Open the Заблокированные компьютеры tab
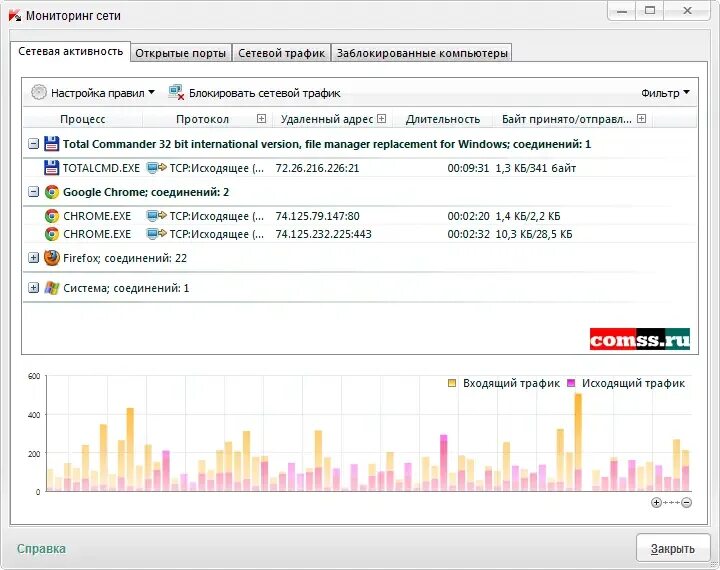The image size is (720, 570). (422, 53)
